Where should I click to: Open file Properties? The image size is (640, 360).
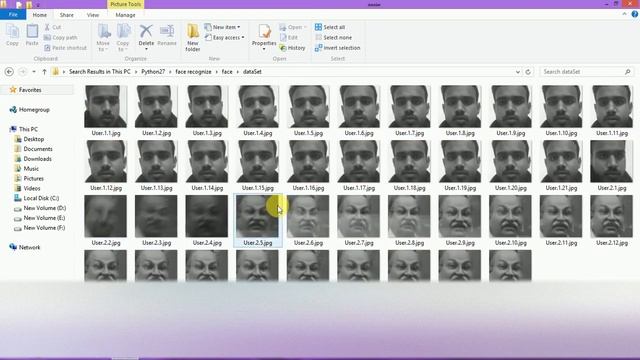(x=264, y=37)
